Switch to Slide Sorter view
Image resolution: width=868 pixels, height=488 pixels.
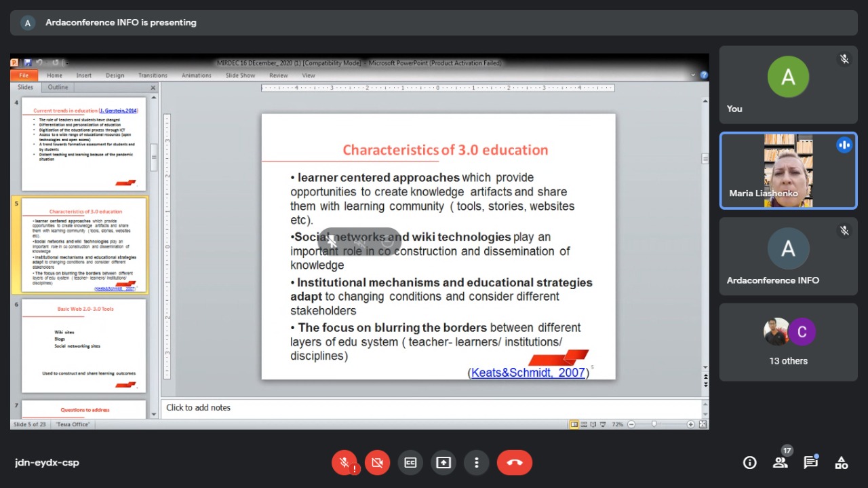click(x=584, y=424)
